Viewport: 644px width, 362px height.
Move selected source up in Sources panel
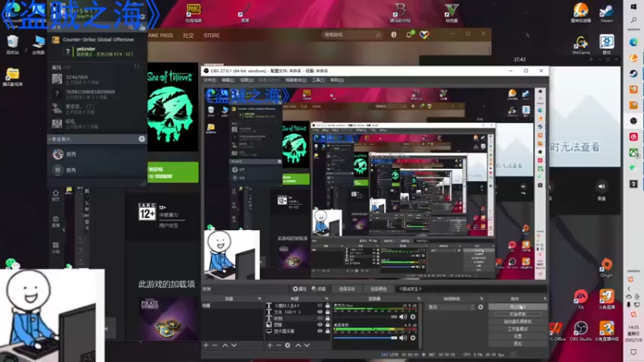click(298, 345)
